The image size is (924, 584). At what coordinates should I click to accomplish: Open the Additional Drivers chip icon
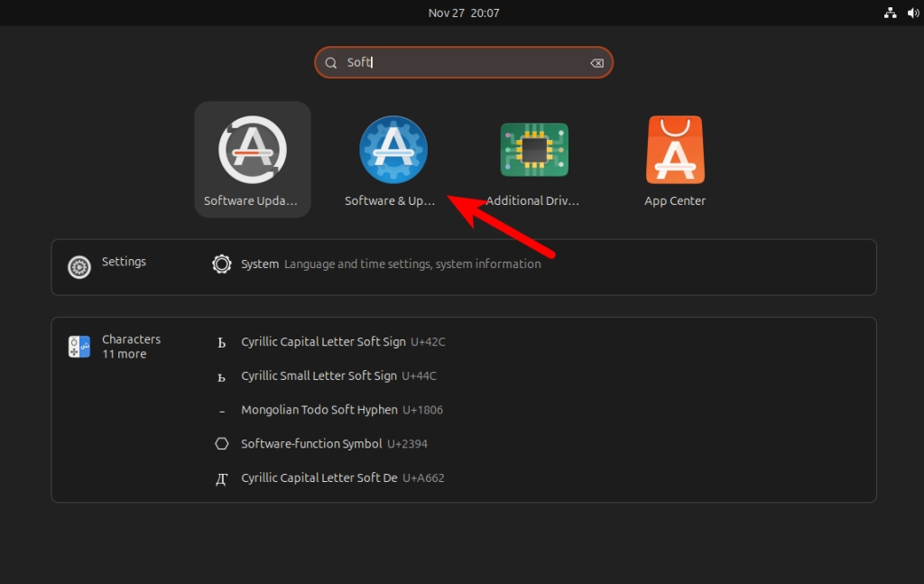(534, 151)
